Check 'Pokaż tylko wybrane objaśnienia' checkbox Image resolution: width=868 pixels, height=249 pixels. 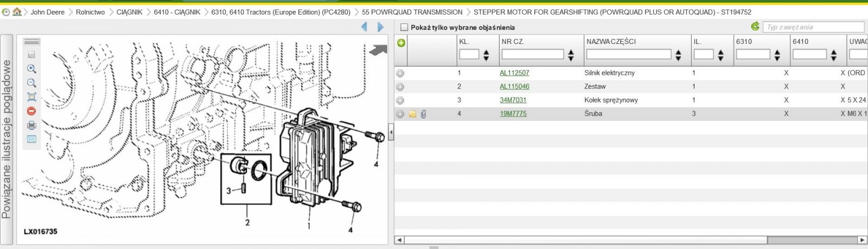404,27
